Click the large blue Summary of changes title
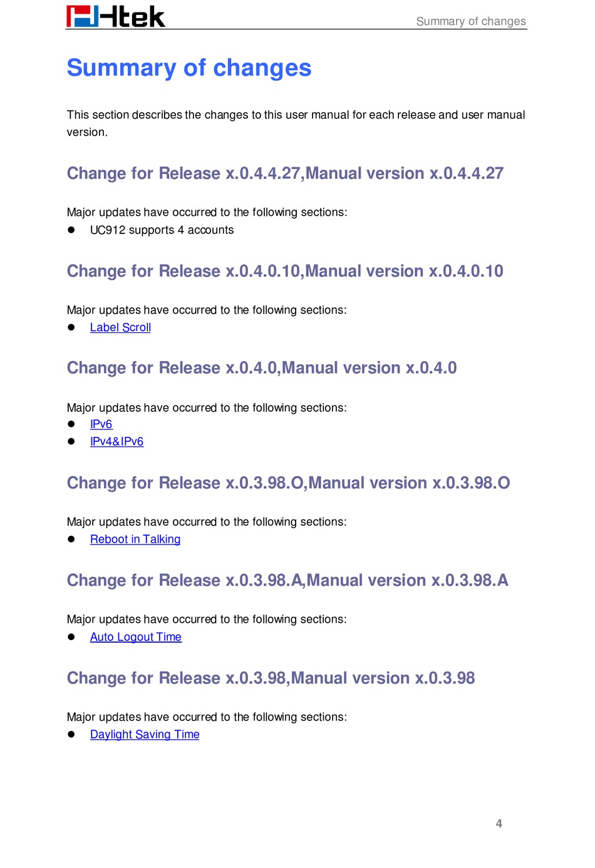The width and height of the screenshot is (595, 868). point(189,68)
